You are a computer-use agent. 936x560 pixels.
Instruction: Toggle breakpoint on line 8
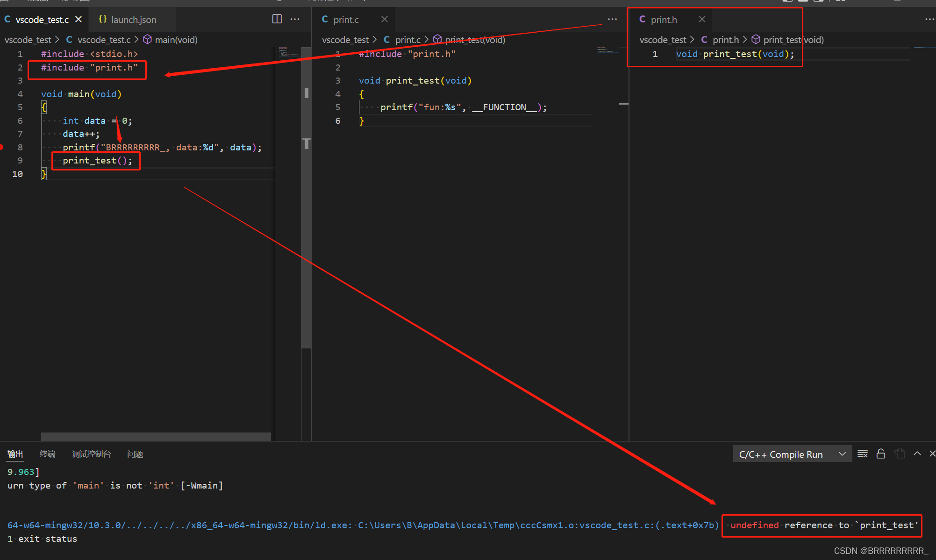click(3, 147)
